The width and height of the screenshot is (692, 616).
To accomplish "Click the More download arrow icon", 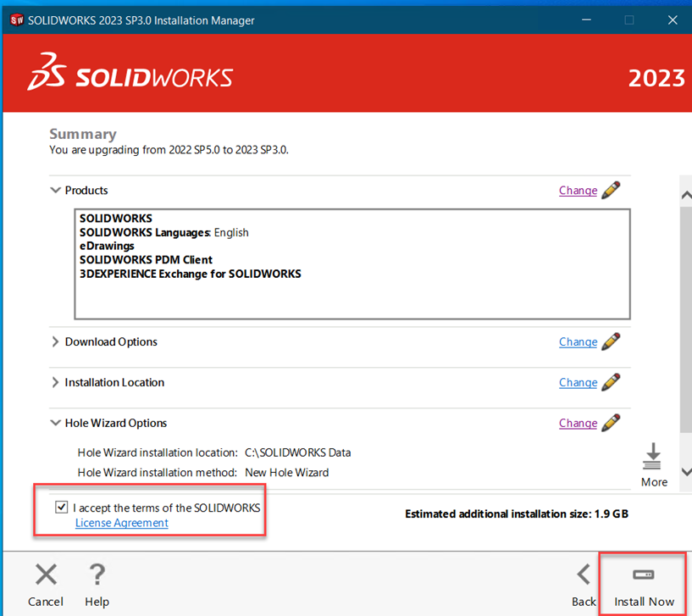I will point(653,457).
